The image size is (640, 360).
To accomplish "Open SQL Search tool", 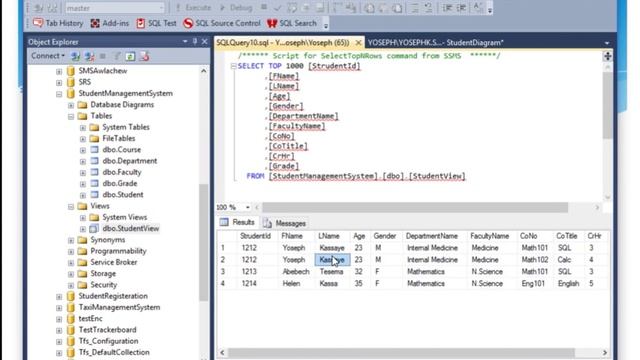I will [x=292, y=23].
